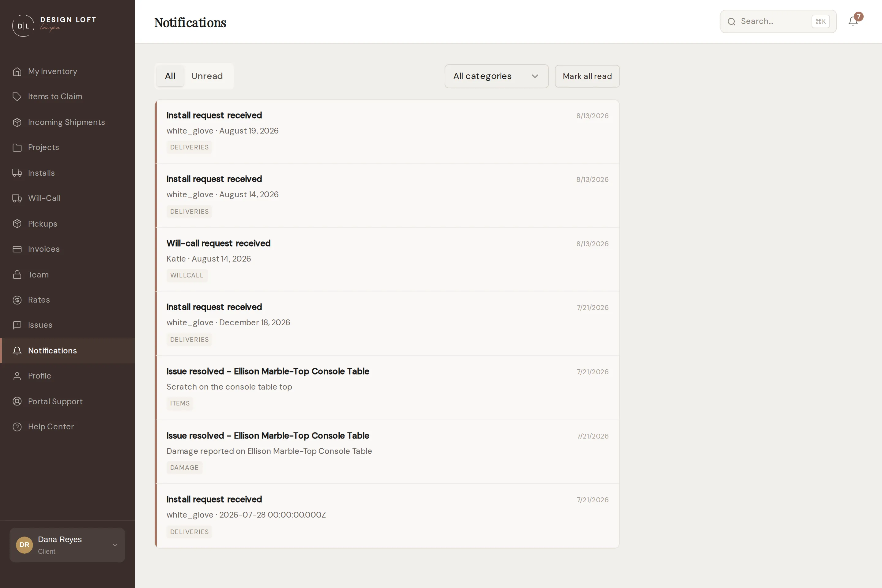Focus the Search input field
Screen dimensions: 882x588
click(778, 21)
